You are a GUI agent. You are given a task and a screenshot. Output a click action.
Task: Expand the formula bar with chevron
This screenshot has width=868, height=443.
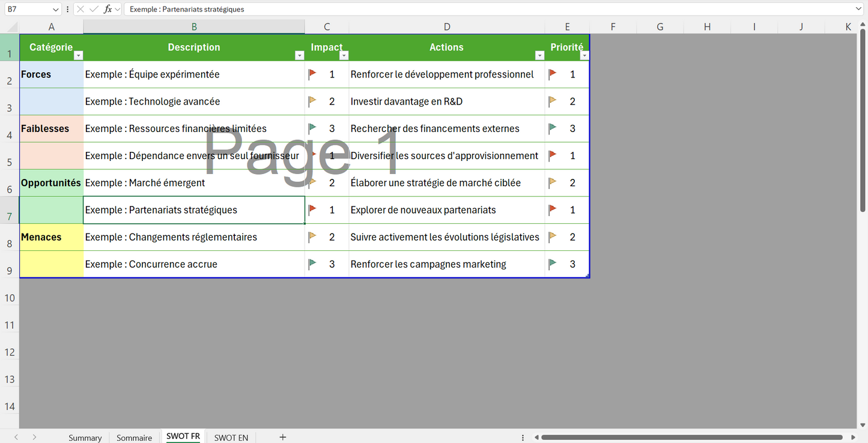pyautogui.click(x=858, y=9)
